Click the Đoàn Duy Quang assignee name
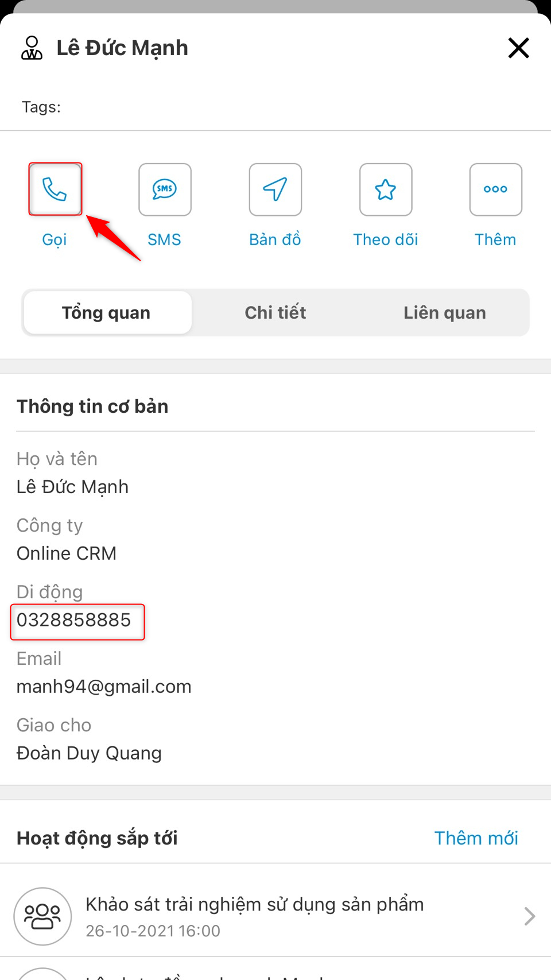The image size is (551, 980). 89,753
